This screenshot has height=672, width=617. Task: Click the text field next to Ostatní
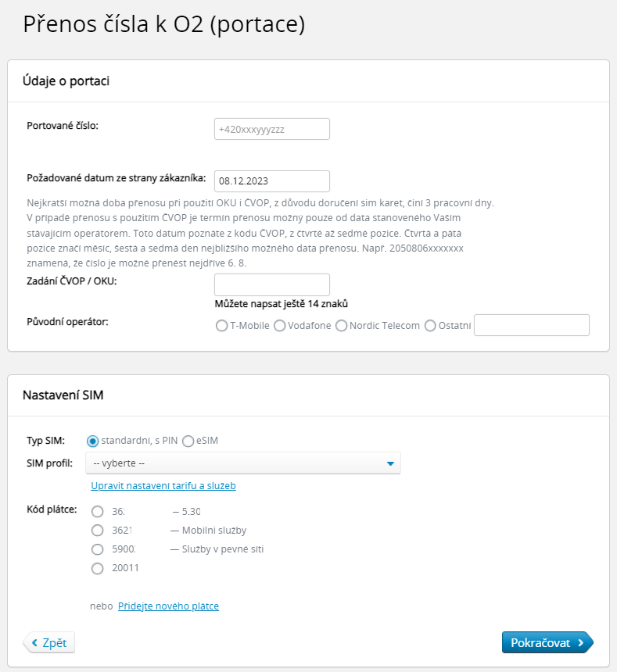coord(531,325)
